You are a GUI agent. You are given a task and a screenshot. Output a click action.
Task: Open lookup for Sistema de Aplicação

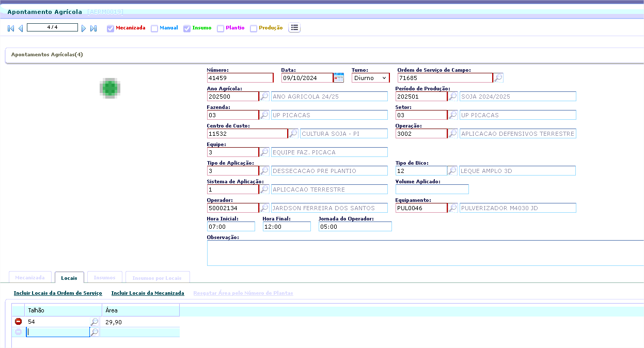264,189
